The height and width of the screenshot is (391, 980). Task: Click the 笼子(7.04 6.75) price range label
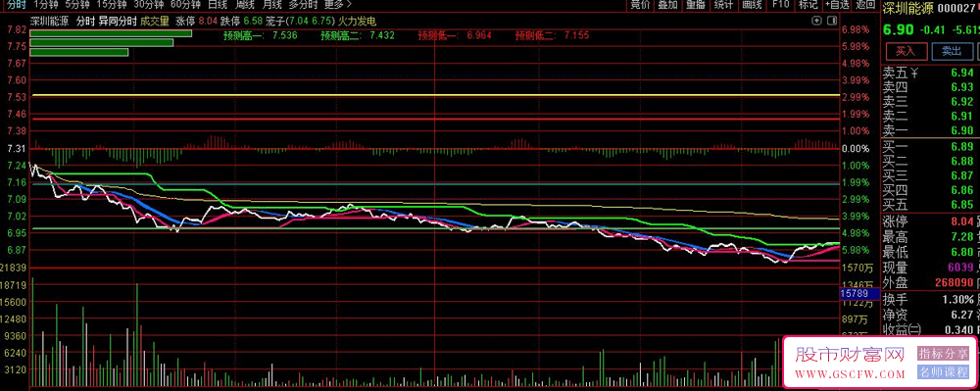tap(300, 21)
